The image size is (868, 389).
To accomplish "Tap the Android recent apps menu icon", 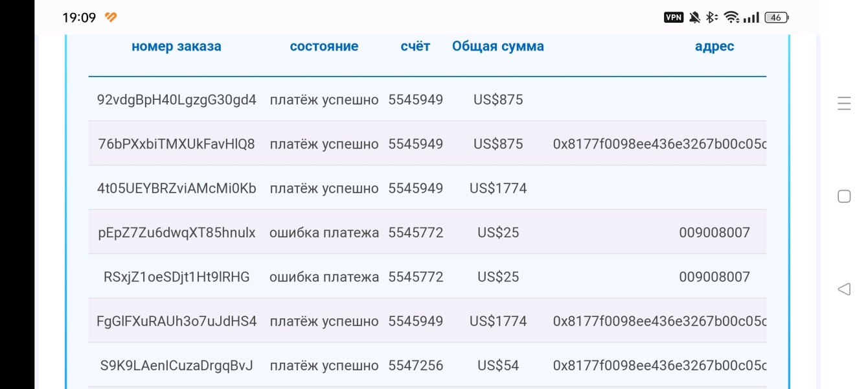I will coord(844,103).
